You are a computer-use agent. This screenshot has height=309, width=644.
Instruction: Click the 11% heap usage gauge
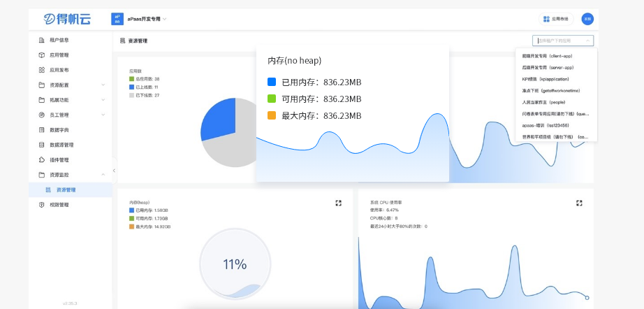tap(235, 264)
